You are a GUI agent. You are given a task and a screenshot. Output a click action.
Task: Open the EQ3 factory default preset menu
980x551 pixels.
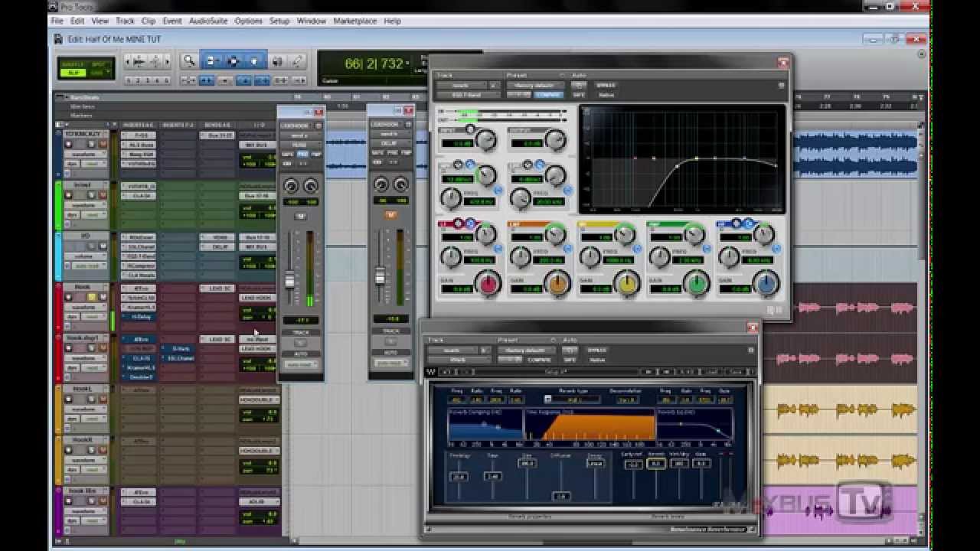click(x=534, y=85)
